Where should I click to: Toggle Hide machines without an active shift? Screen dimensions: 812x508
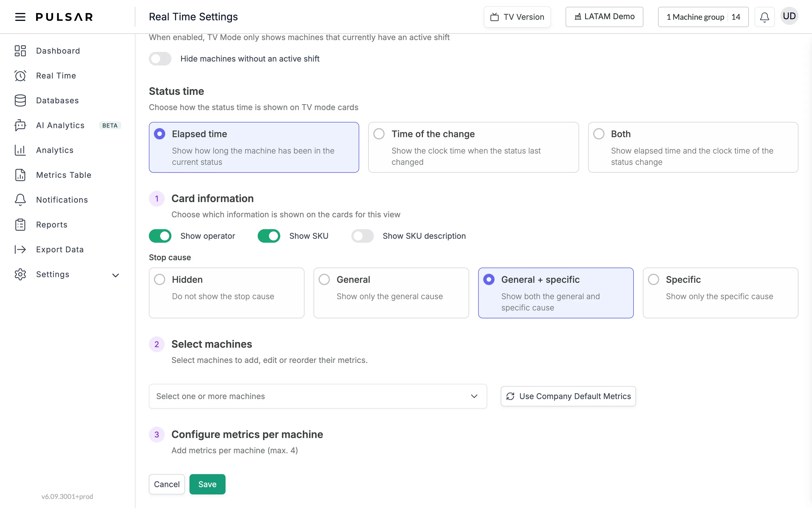160,59
